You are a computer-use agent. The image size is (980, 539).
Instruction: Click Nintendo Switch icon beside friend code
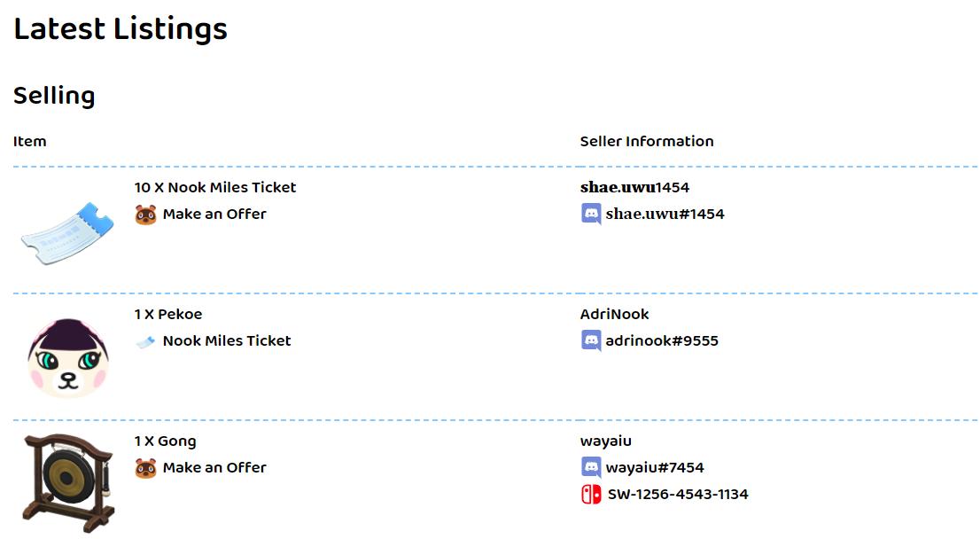tap(591, 494)
